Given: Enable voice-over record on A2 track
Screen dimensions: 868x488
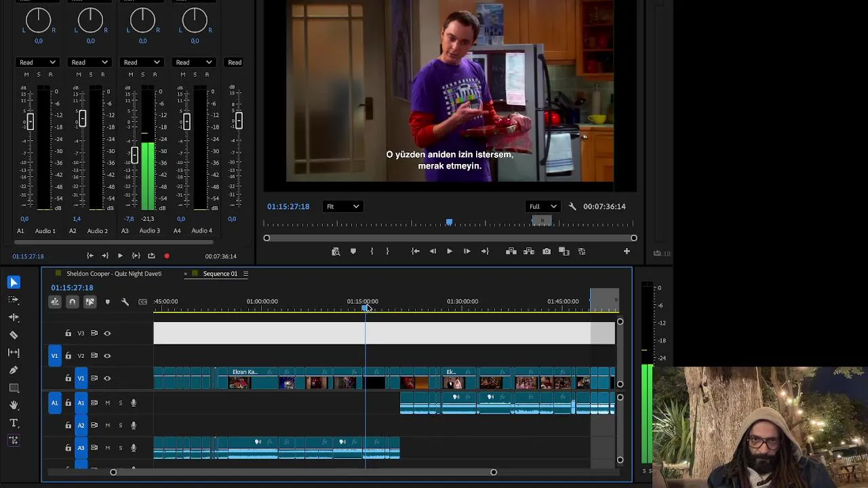Looking at the screenshot, I should 134,426.
